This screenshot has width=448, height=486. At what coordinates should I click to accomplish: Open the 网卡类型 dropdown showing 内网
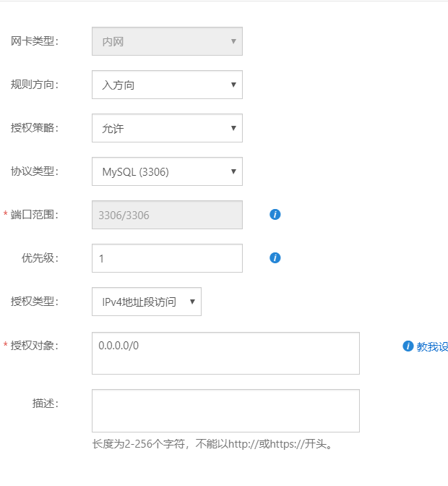(167, 41)
